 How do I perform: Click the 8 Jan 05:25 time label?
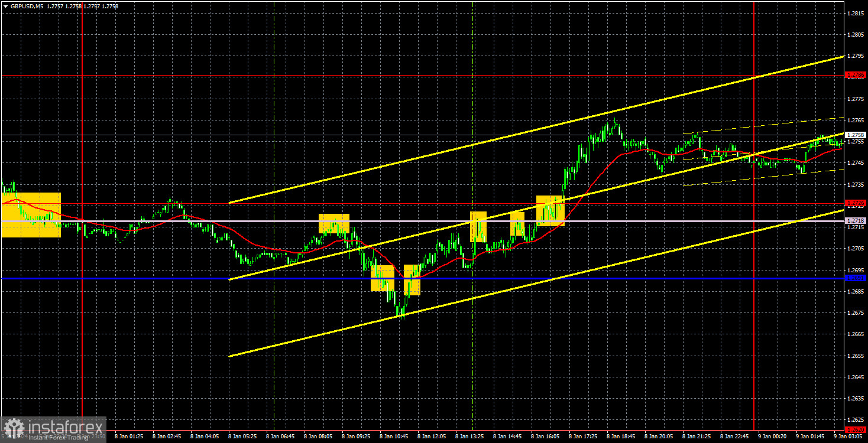tap(243, 437)
